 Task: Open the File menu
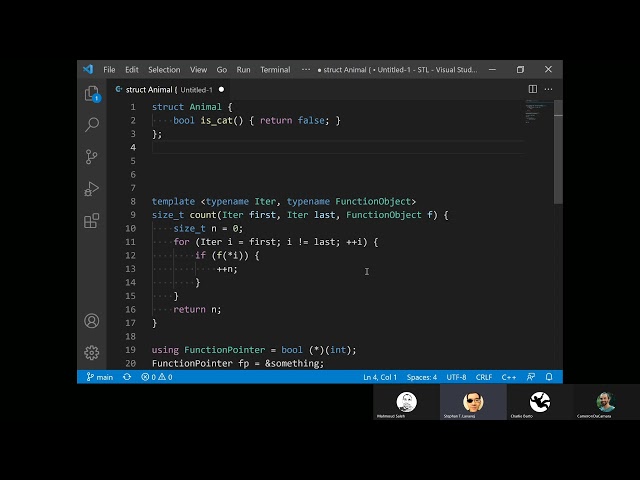point(109,70)
